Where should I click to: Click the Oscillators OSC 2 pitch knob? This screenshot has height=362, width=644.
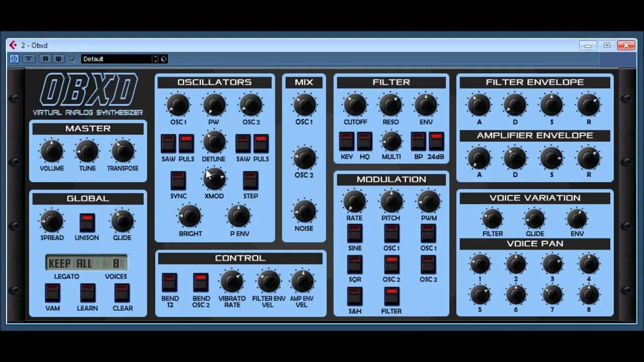pos(251,105)
